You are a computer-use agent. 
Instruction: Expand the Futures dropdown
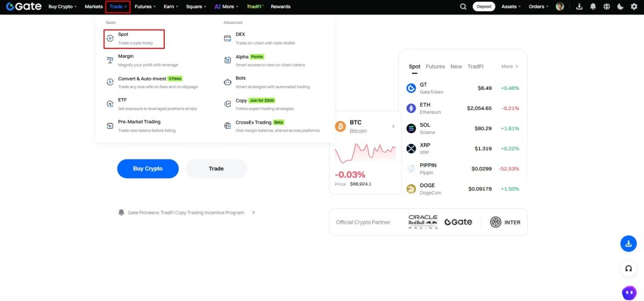point(145,6)
